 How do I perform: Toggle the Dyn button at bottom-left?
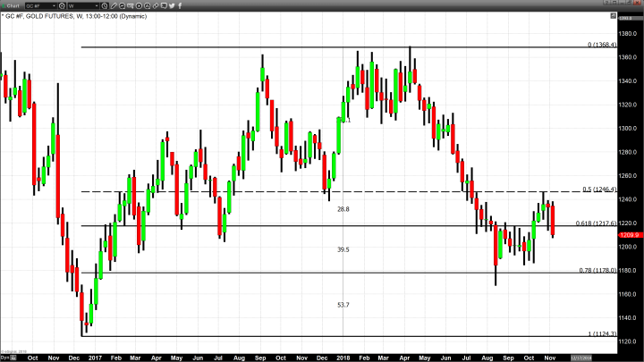pyautogui.click(x=4, y=357)
